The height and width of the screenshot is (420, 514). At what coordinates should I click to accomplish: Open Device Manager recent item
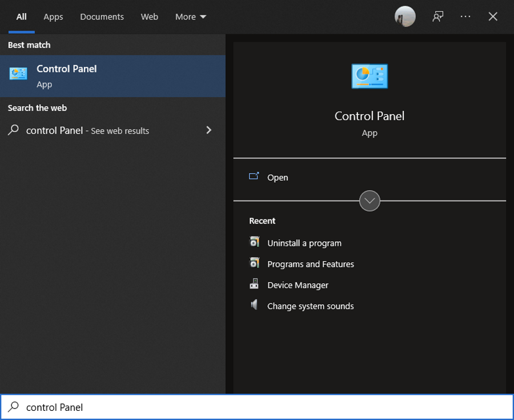pyautogui.click(x=298, y=285)
